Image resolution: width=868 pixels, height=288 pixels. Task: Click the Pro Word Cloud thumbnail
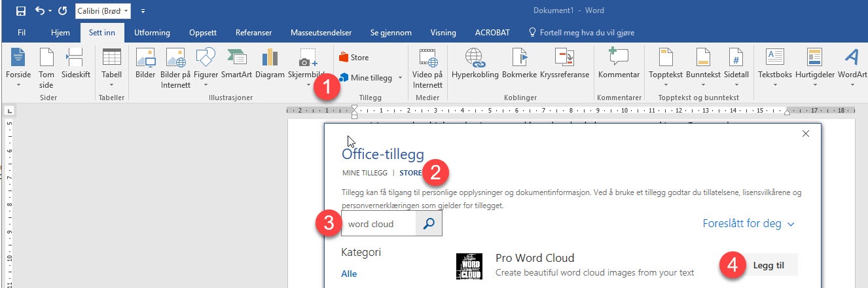point(469,266)
